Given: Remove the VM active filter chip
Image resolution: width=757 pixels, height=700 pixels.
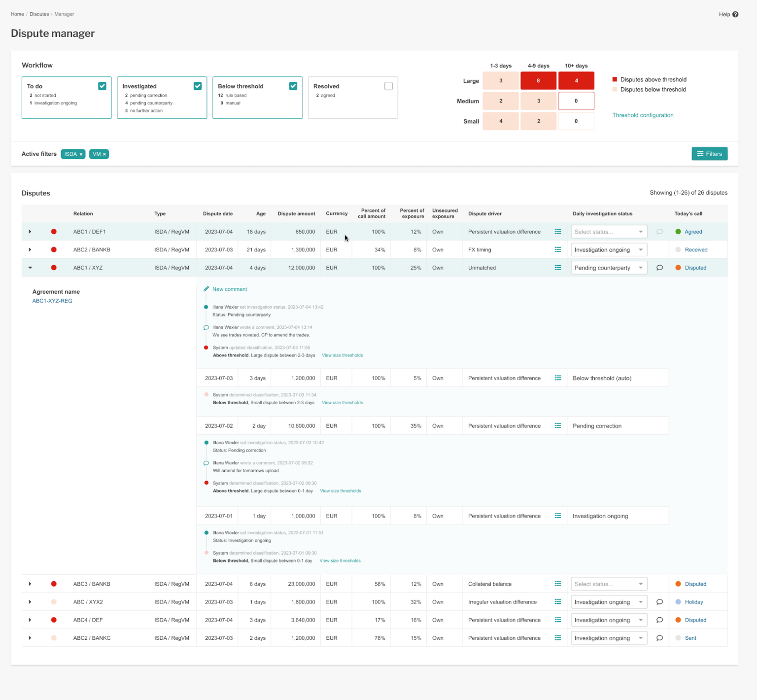Looking at the screenshot, I should pyautogui.click(x=104, y=154).
